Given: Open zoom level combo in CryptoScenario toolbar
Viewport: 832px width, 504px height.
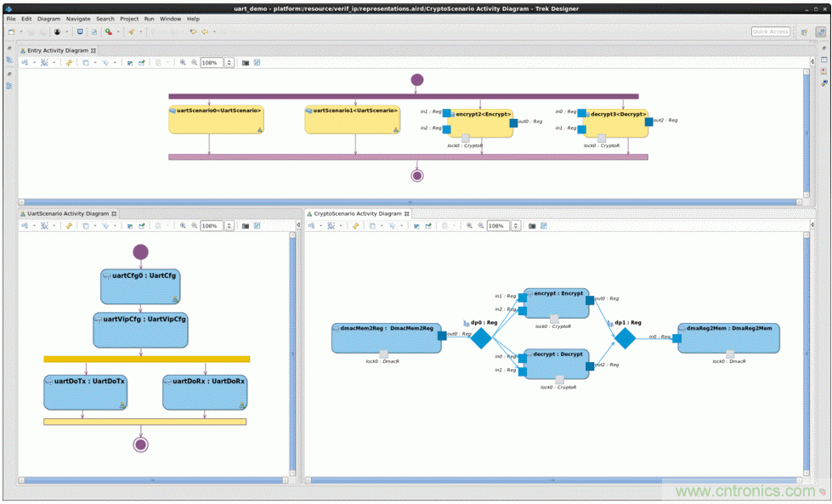Looking at the screenshot, I should click(514, 226).
